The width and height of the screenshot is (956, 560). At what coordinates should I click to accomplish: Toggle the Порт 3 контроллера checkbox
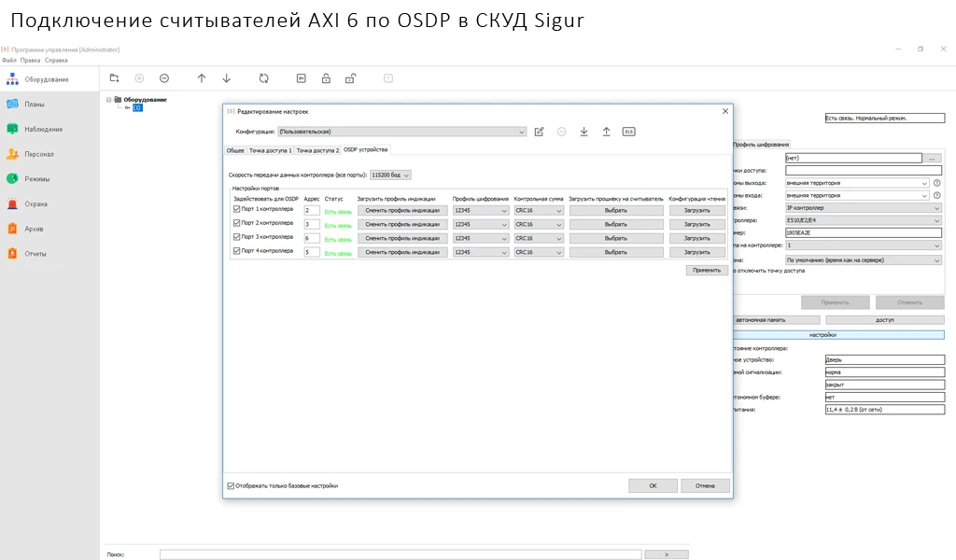pyautogui.click(x=236, y=238)
